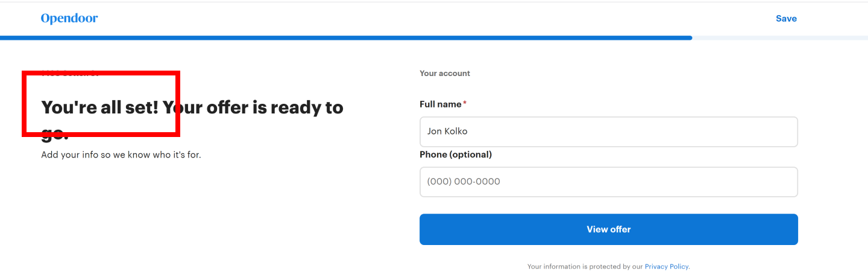The width and height of the screenshot is (868, 274).
Task: Click the "You're all set!" headline text
Action: click(99, 107)
